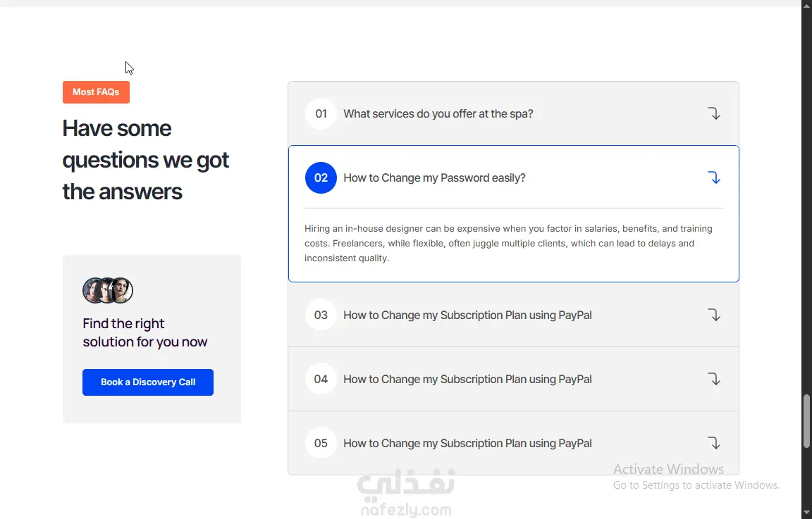Click the 01 number circle
This screenshot has width=812, height=519.
point(321,113)
